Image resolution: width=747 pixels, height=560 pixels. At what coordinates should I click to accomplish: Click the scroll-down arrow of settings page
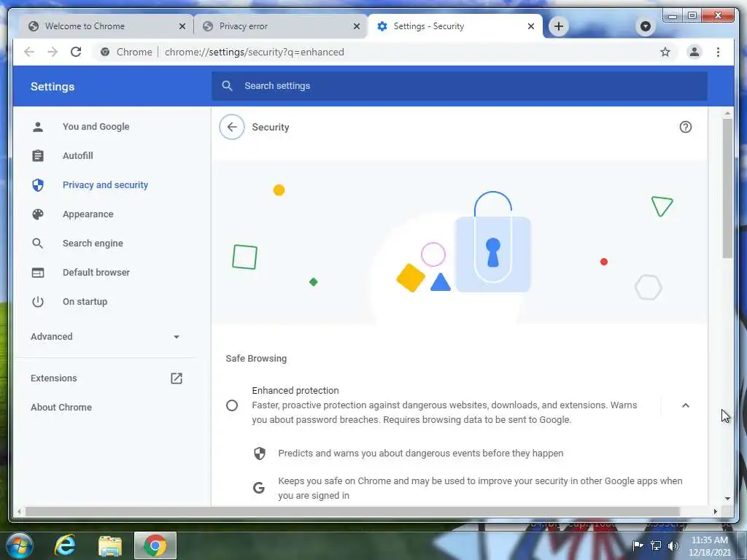pos(727,499)
